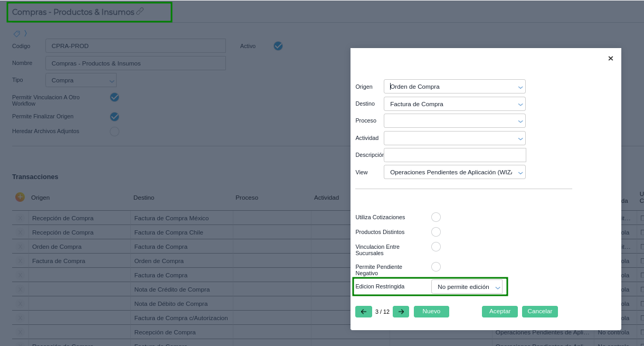This screenshot has height=346, width=644.
Task: Go to next transaction record arrow
Action: coord(401,312)
